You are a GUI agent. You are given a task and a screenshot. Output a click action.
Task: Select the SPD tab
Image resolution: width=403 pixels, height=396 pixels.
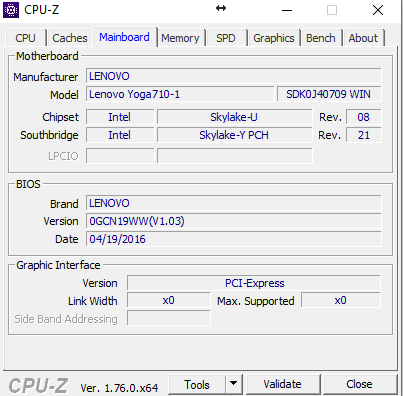click(x=226, y=38)
